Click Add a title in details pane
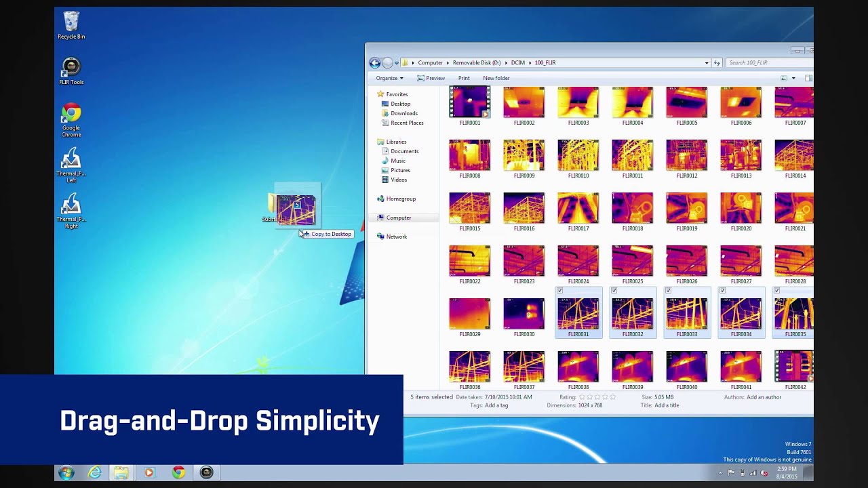The image size is (868, 488). click(667, 405)
